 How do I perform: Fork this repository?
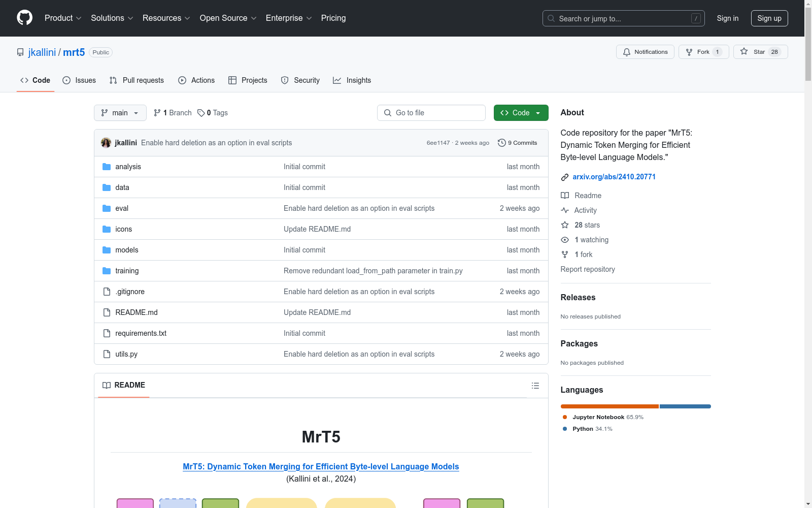coord(703,52)
